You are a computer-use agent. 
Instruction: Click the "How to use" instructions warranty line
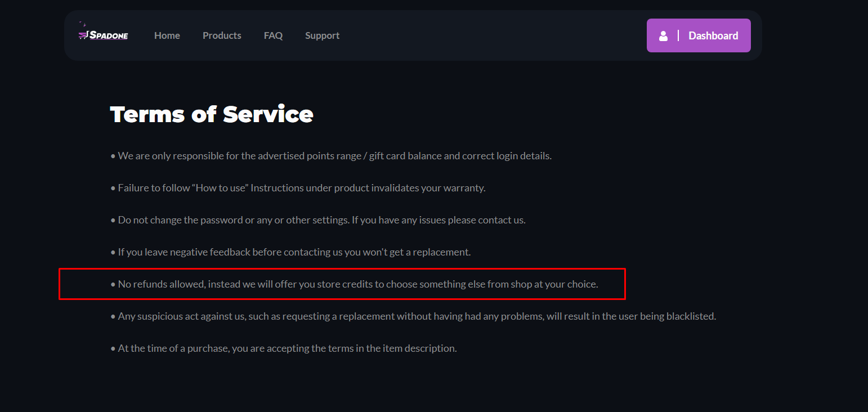298,188
